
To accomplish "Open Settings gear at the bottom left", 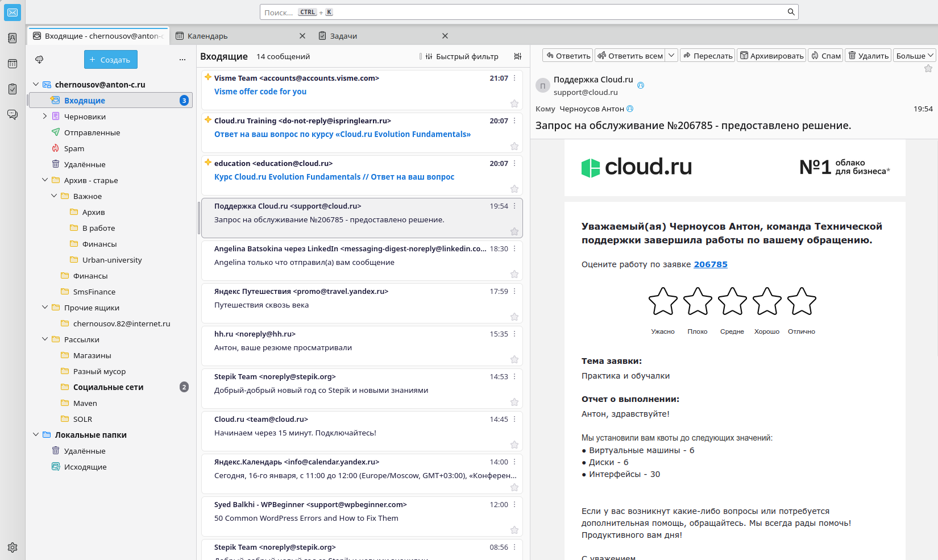I will (13, 547).
